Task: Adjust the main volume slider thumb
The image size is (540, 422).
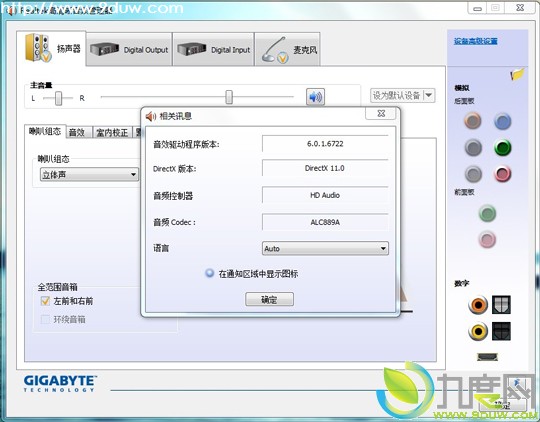Action: click(229, 97)
